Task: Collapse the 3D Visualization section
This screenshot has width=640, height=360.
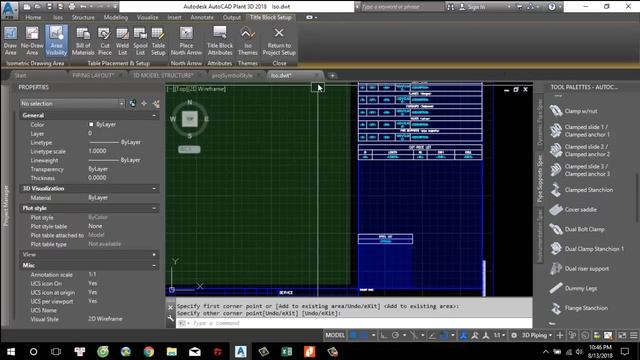Action: pos(154,189)
